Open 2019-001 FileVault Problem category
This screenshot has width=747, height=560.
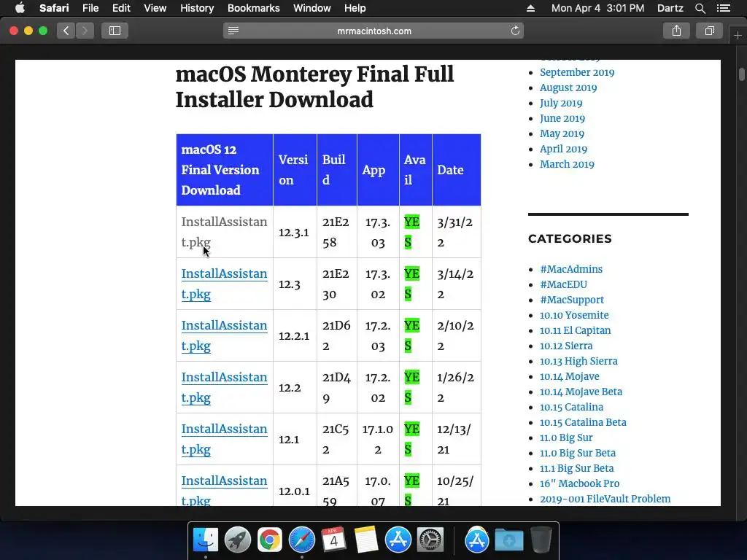[605, 499]
